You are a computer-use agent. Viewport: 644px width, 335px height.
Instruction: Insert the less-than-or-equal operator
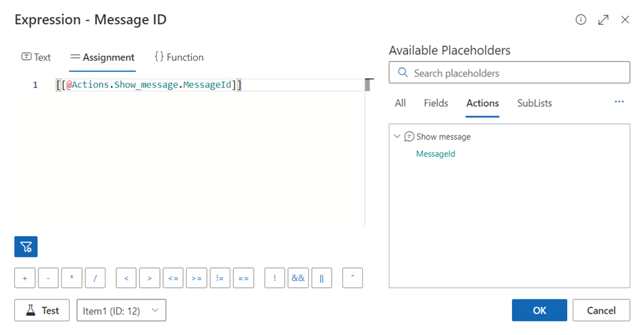(173, 278)
